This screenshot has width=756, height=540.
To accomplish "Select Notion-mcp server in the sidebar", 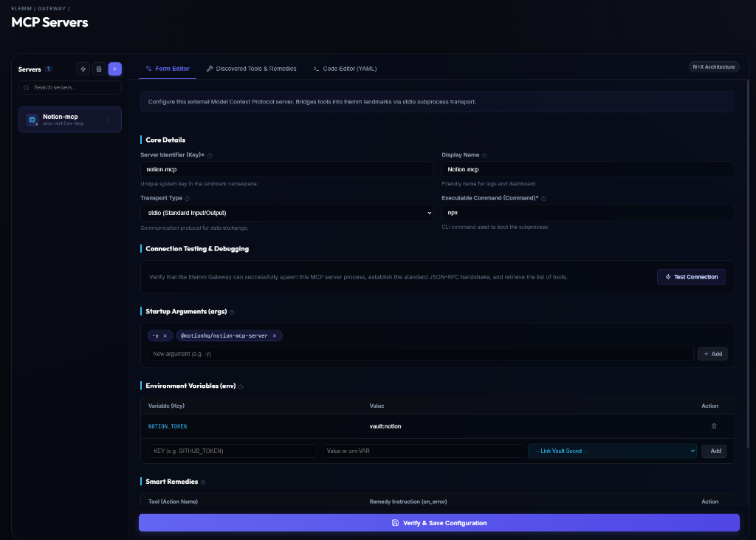I will tap(70, 120).
